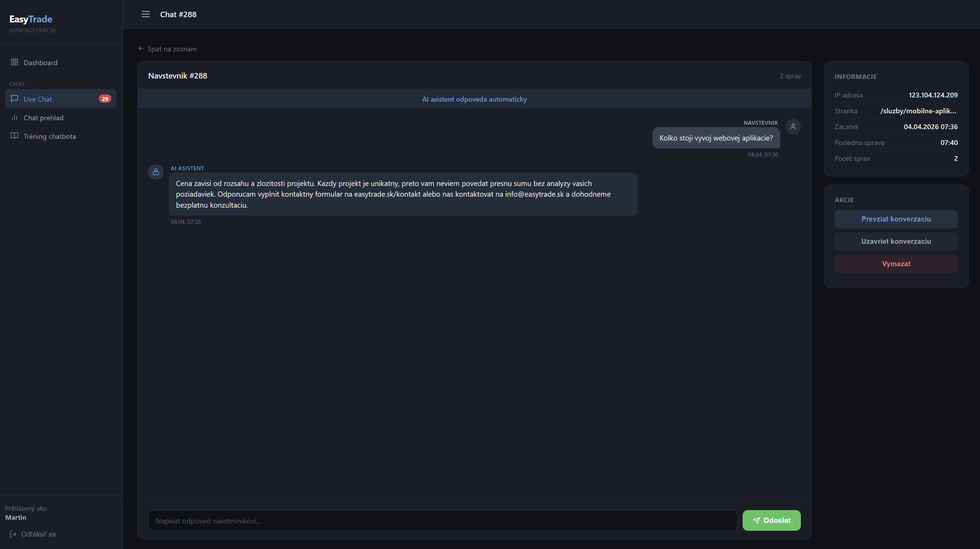Screen dimensions: 980x549
Task: Send reply with Odoslat button
Action: point(771,520)
